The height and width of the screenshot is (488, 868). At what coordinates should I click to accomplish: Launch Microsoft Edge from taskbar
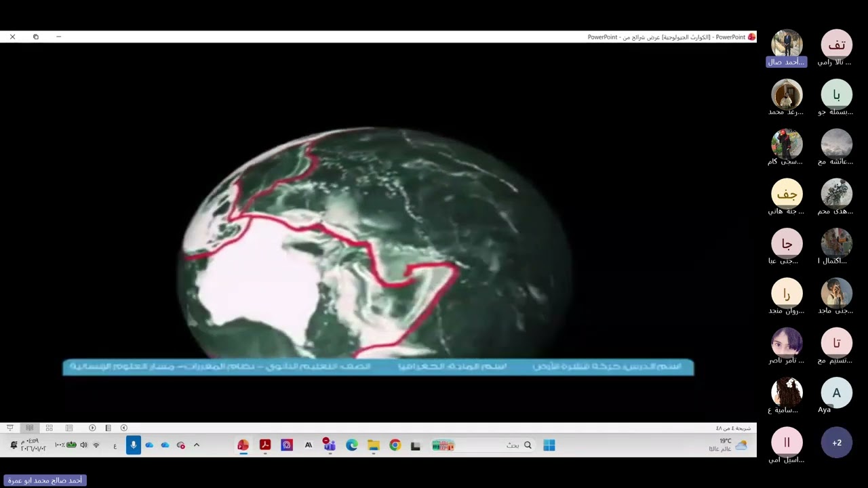(x=351, y=445)
